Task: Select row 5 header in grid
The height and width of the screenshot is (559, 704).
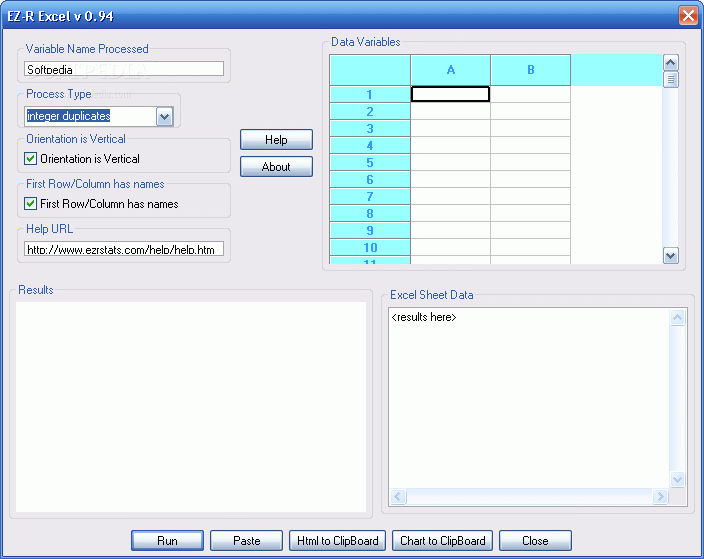Action: [x=370, y=163]
